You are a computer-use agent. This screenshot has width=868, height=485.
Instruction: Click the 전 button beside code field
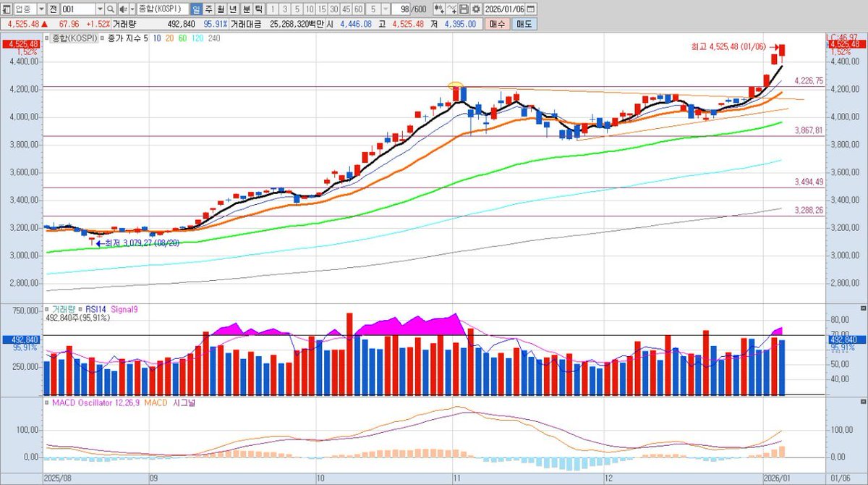click(x=54, y=9)
